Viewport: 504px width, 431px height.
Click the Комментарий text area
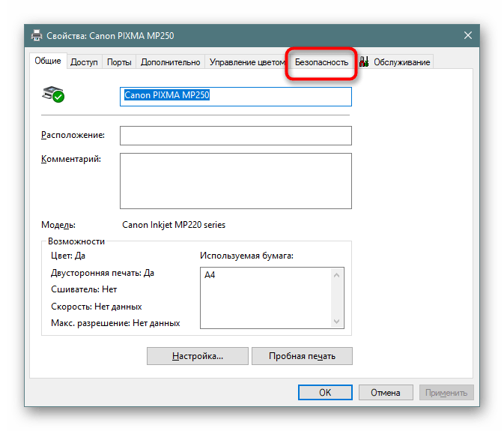pos(236,181)
